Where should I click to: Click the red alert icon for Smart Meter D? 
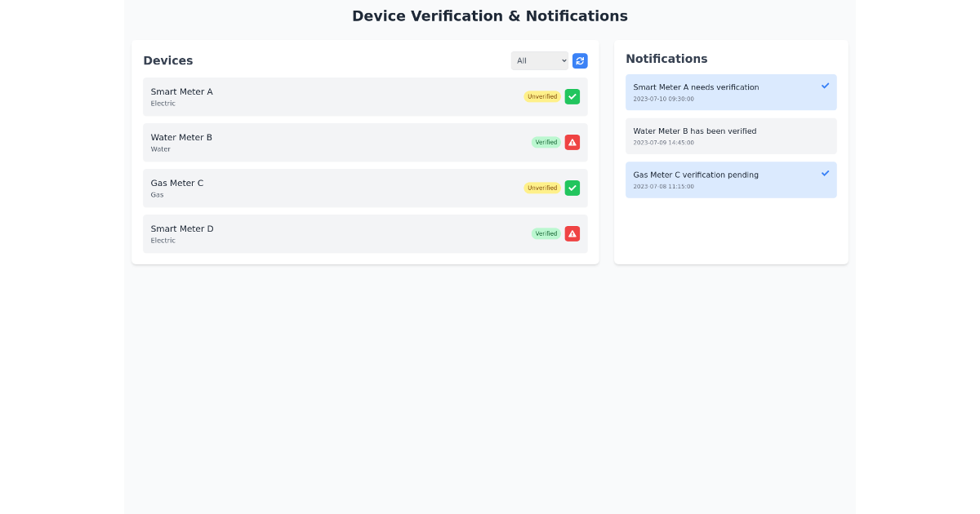pyautogui.click(x=572, y=233)
